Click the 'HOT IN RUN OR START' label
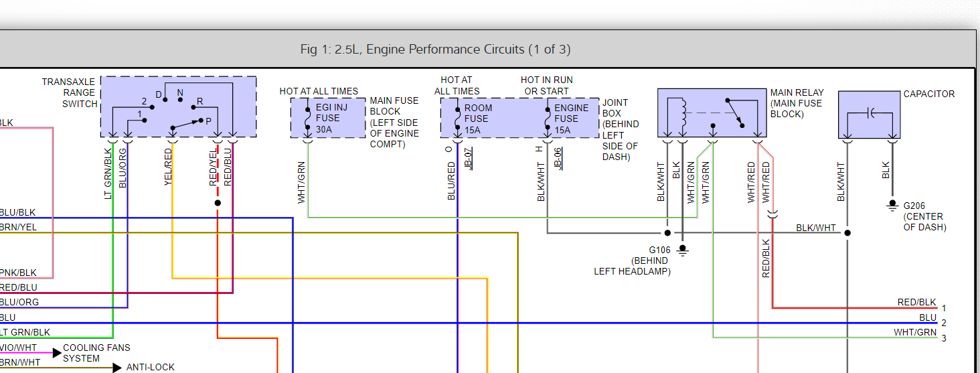The width and height of the screenshot is (980, 373). click(x=546, y=85)
